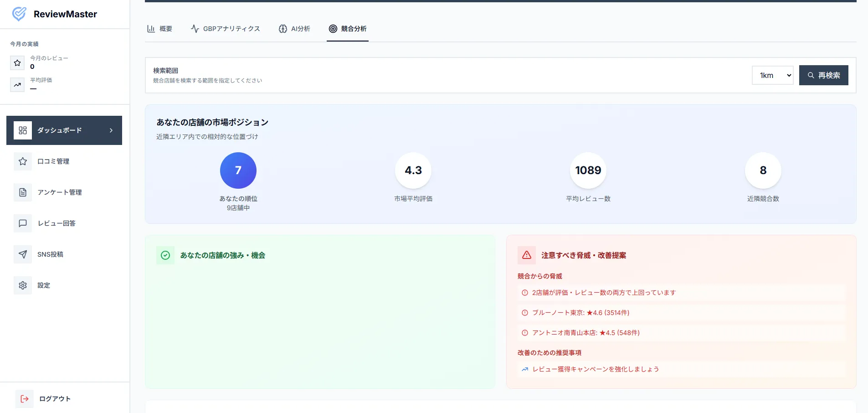
Task: Open SNS投稿 in the sidebar
Action: [x=64, y=254]
